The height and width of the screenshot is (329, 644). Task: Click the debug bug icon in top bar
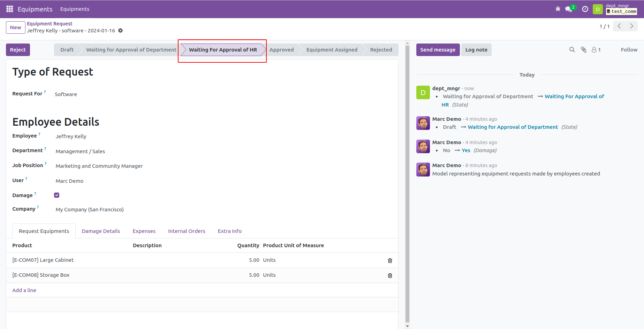point(558,9)
